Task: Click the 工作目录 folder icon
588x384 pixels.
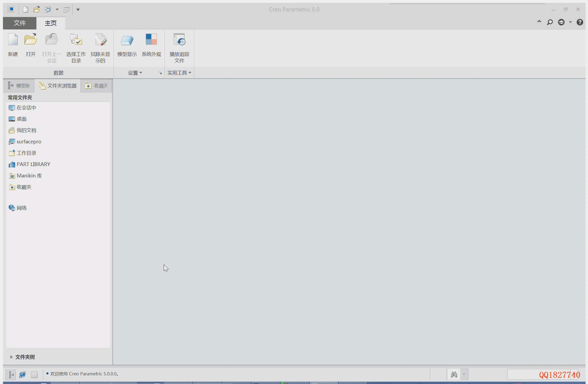Action: (12, 153)
